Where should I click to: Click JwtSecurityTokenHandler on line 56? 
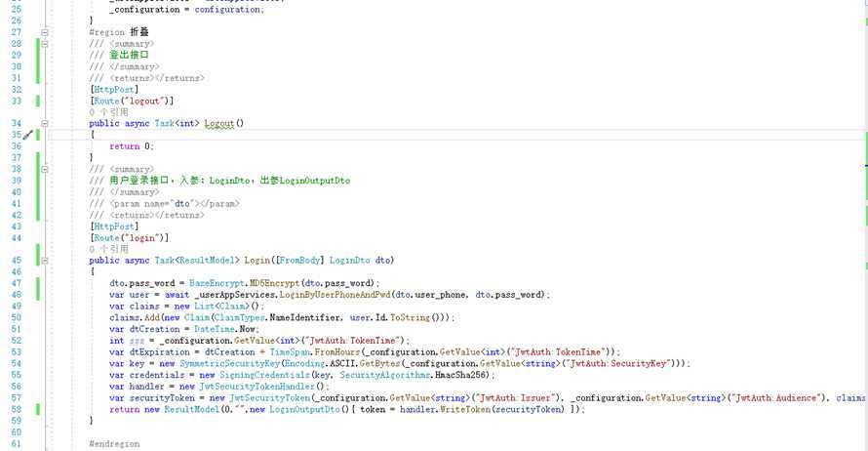pos(256,387)
